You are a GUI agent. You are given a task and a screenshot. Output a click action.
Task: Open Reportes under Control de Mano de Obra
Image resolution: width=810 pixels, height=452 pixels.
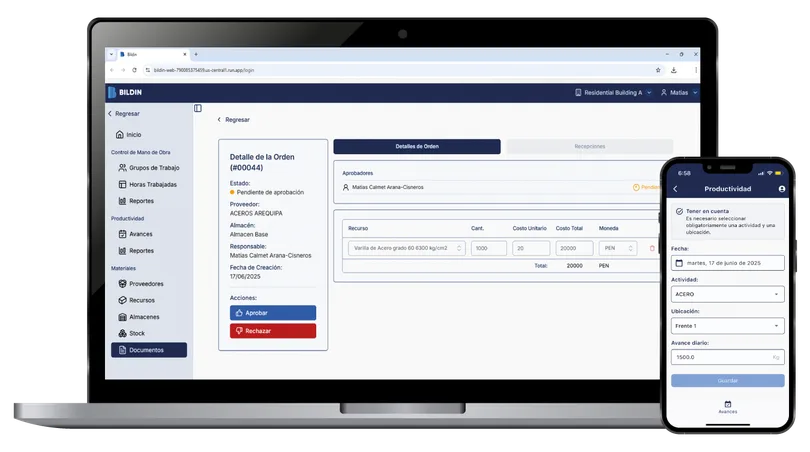coord(136,201)
